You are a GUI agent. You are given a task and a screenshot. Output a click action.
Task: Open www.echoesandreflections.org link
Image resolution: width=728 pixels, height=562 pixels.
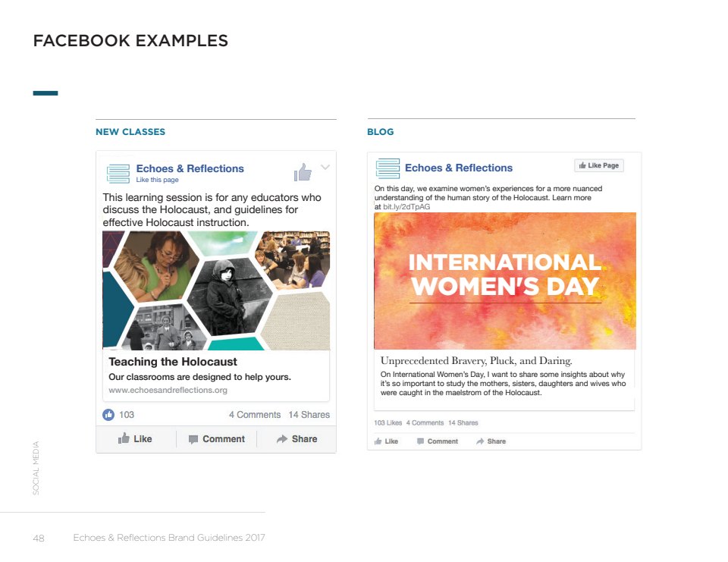(168, 390)
